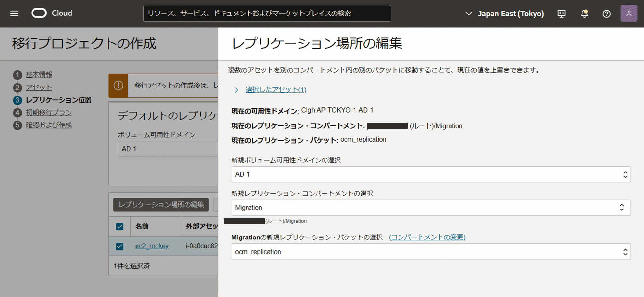Click step 3 circle icon in wizard
Viewport: 644px width, 297px height.
point(17,100)
